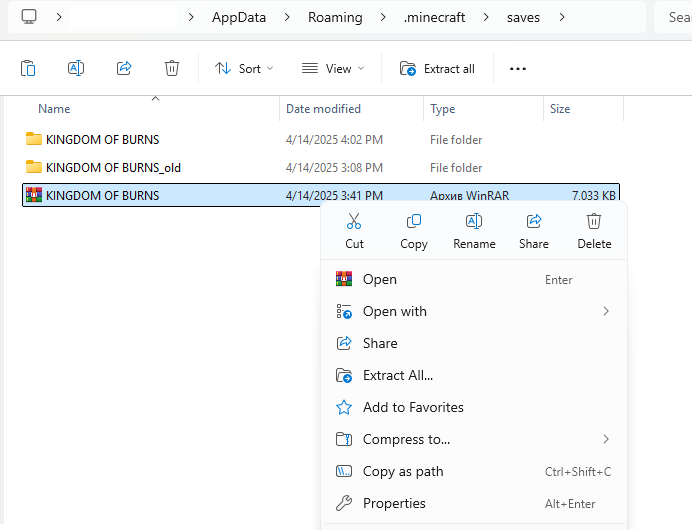Click the toolbar Paste clipboard icon

[x=28, y=68]
